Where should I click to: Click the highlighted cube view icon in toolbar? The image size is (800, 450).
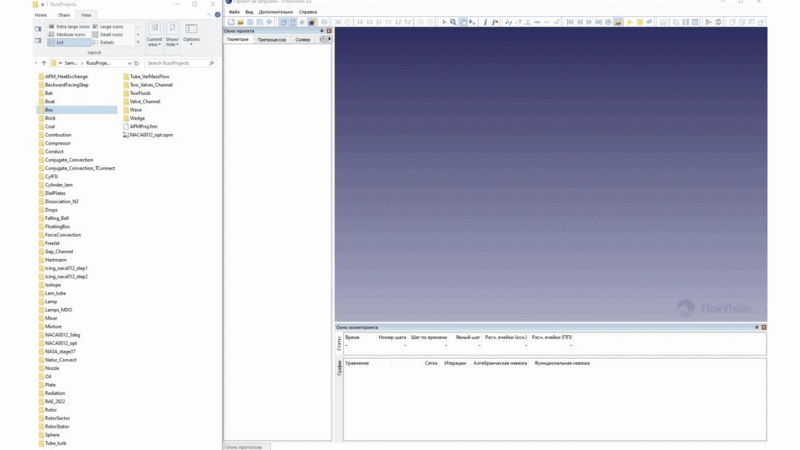(283, 22)
